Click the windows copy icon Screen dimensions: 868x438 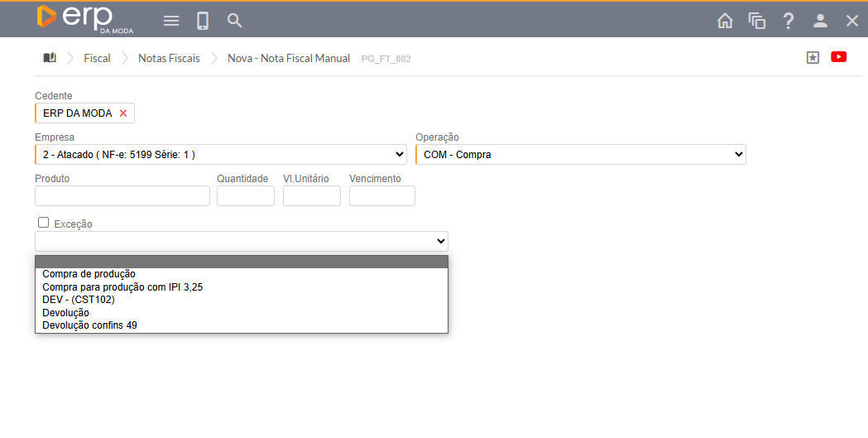(x=756, y=21)
